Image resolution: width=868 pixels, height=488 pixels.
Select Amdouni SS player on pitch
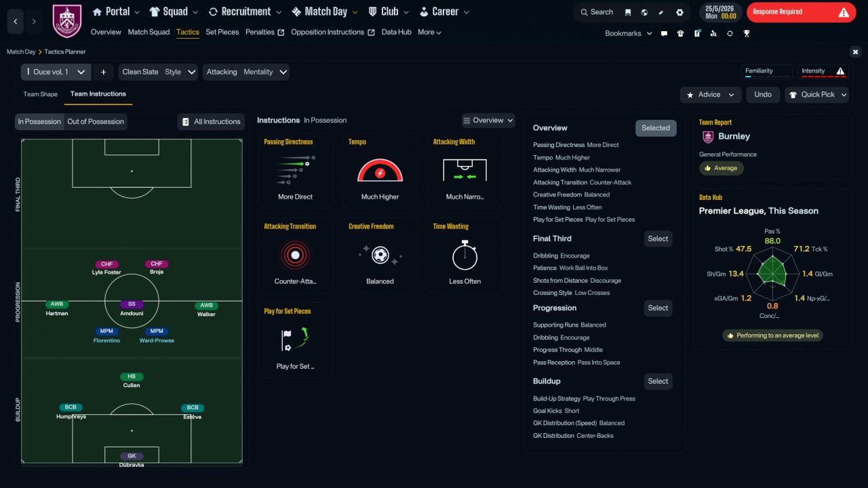(x=132, y=308)
